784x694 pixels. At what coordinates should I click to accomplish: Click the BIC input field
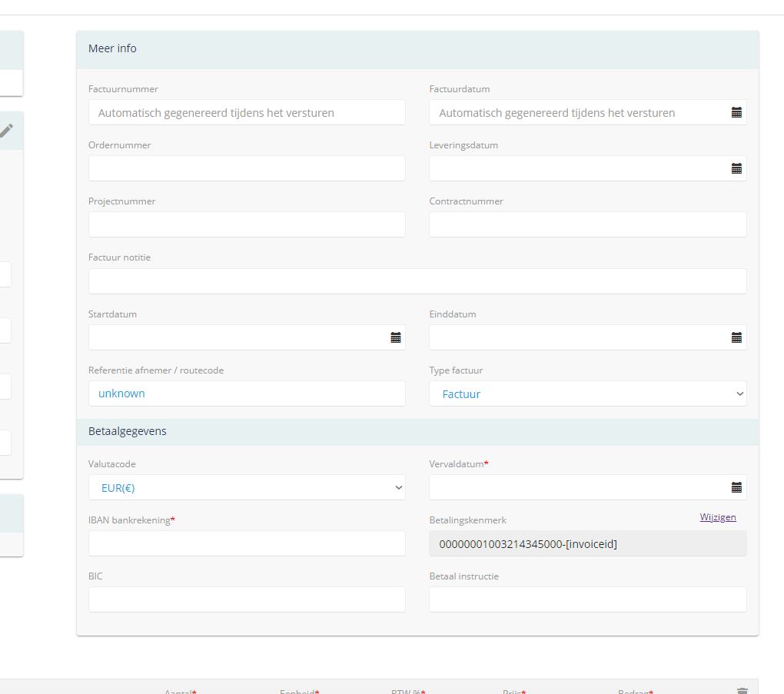point(247,599)
